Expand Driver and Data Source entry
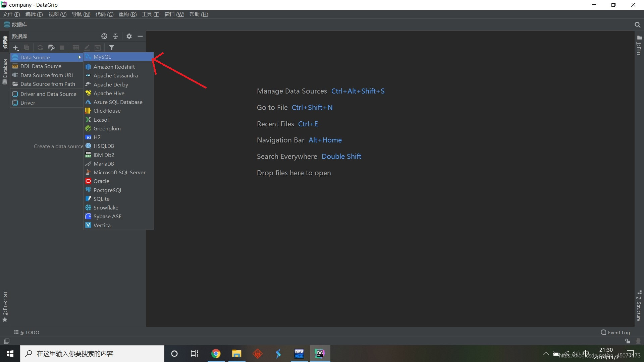 click(x=48, y=94)
